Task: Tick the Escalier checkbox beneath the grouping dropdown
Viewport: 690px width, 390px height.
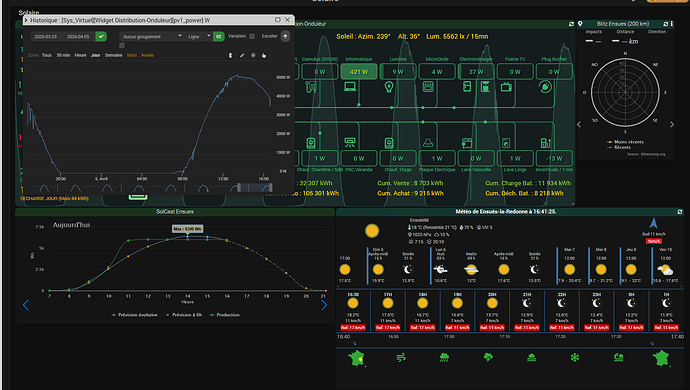Action: tap(122, 45)
